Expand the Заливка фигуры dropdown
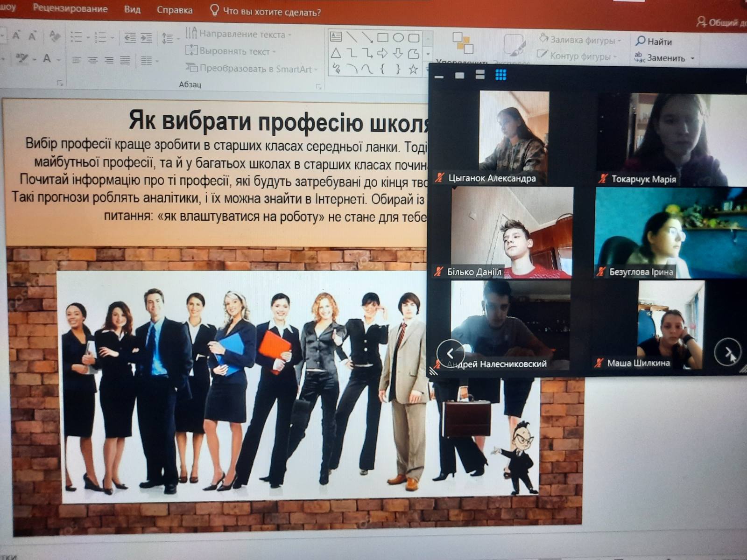747x560 pixels. (x=619, y=41)
